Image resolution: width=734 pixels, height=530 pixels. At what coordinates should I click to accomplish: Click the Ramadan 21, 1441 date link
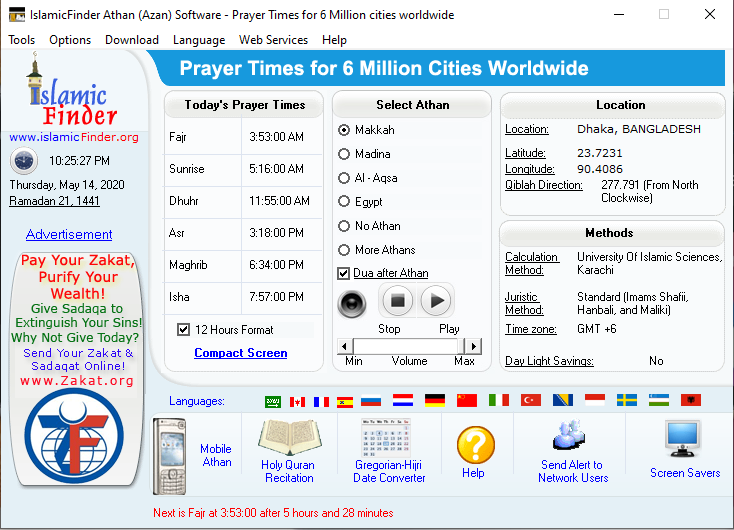[x=54, y=201]
